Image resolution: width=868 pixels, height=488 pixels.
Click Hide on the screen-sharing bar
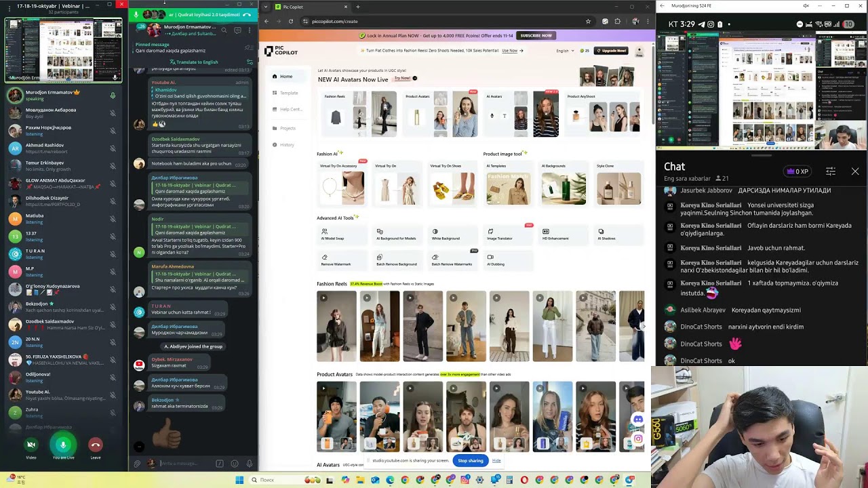click(x=496, y=461)
